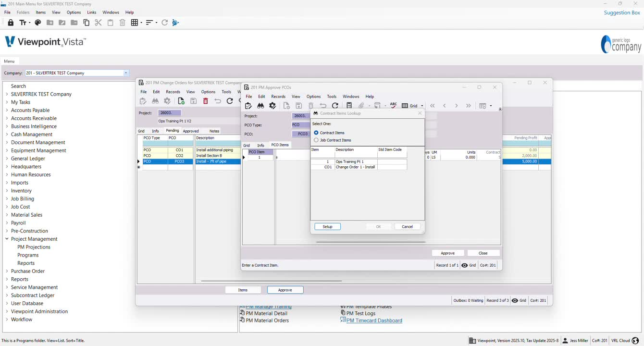The width and height of the screenshot is (644, 346).
Task: Click the user icon beside Jess Miller
Action: [x=566, y=341]
